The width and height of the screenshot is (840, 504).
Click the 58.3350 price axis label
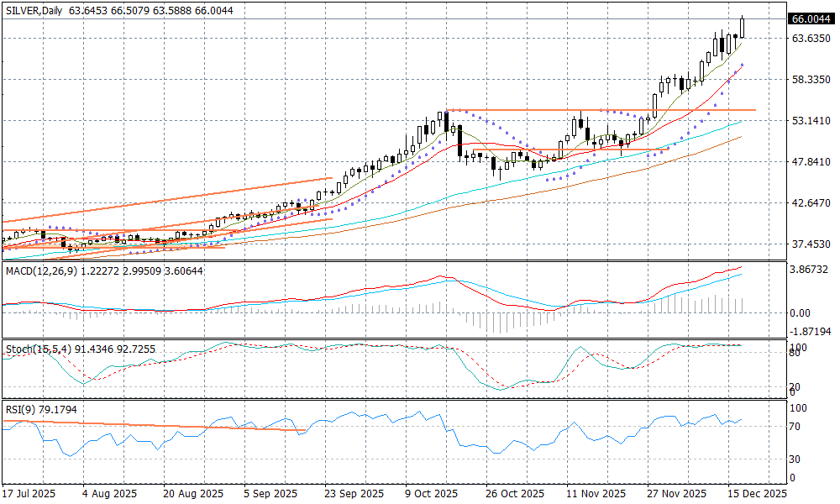coord(811,80)
